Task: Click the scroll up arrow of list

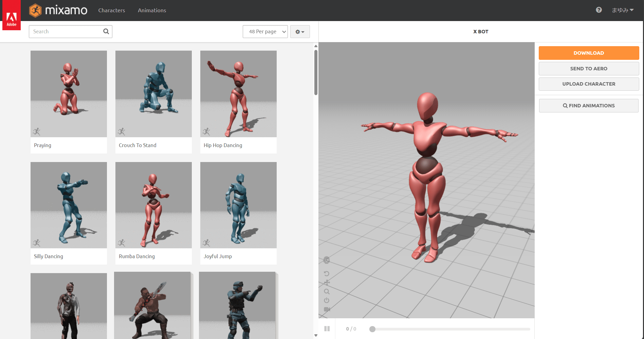Action: point(316,46)
